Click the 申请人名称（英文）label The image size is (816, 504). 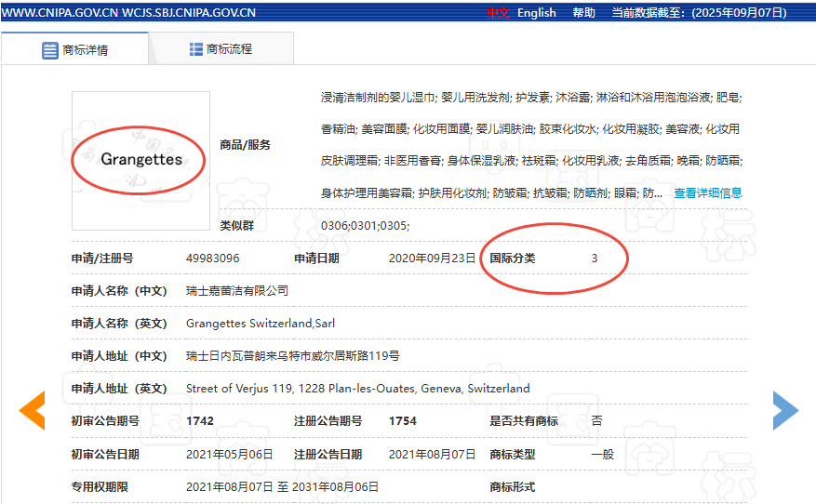pyautogui.click(x=119, y=323)
